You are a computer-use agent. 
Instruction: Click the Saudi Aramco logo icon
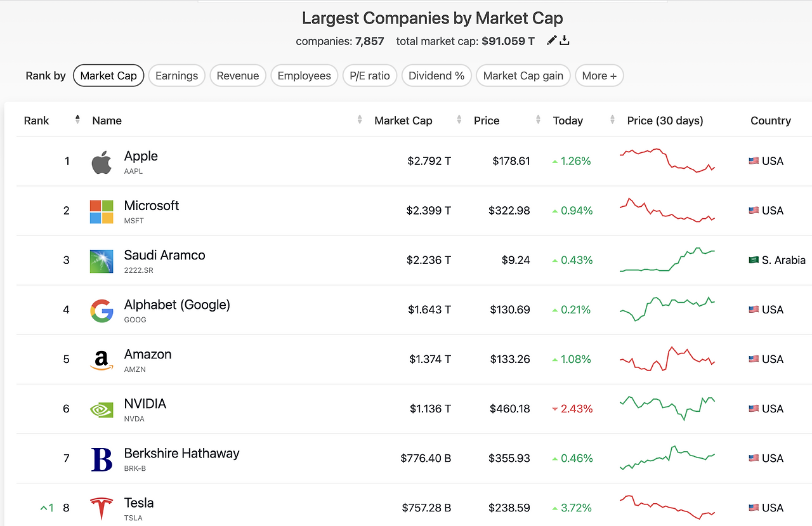[101, 261]
